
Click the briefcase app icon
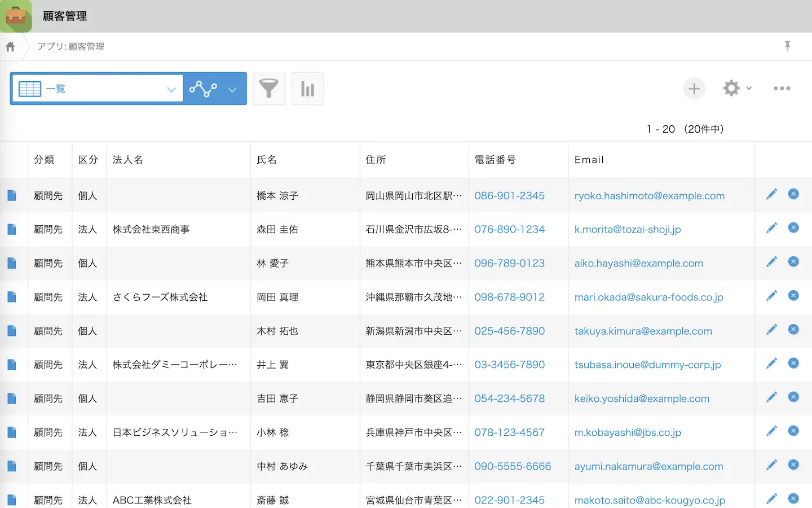(x=16, y=16)
